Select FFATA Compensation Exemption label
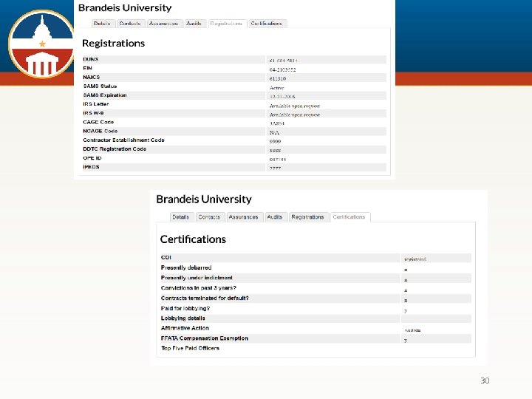The image size is (532, 399). click(204, 338)
